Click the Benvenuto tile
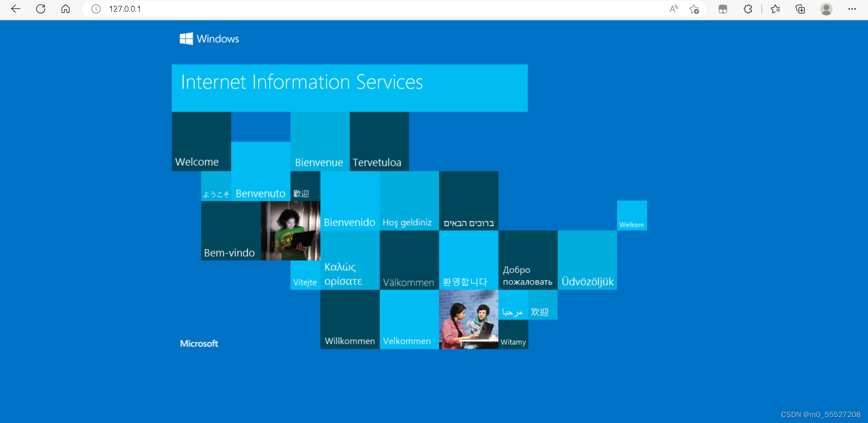 [x=261, y=171]
